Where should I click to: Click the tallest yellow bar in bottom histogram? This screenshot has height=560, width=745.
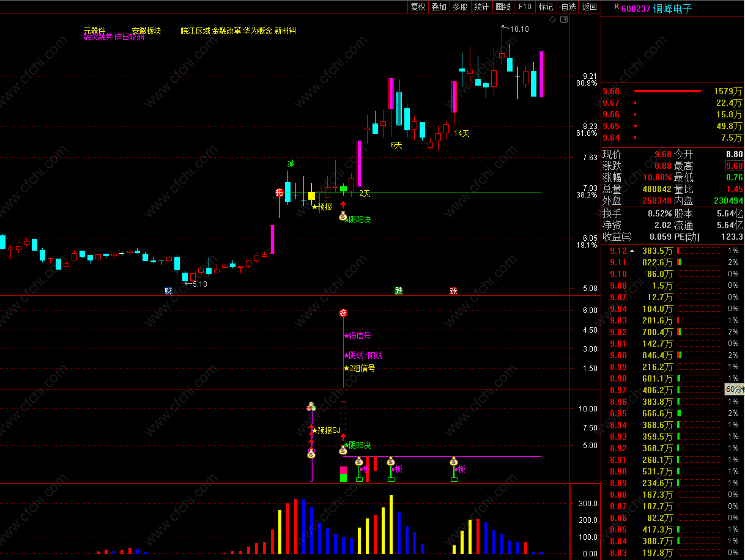391,524
